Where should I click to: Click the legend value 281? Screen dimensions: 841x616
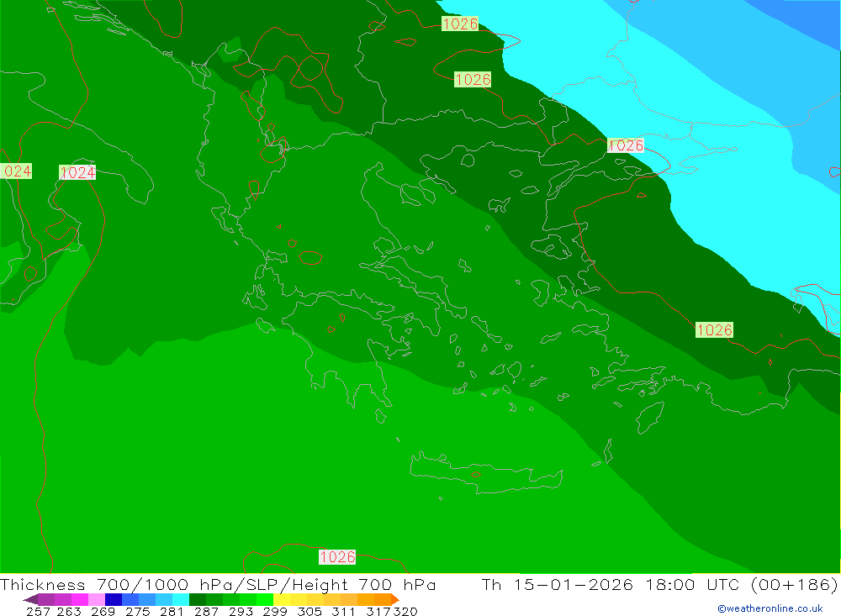click(172, 612)
